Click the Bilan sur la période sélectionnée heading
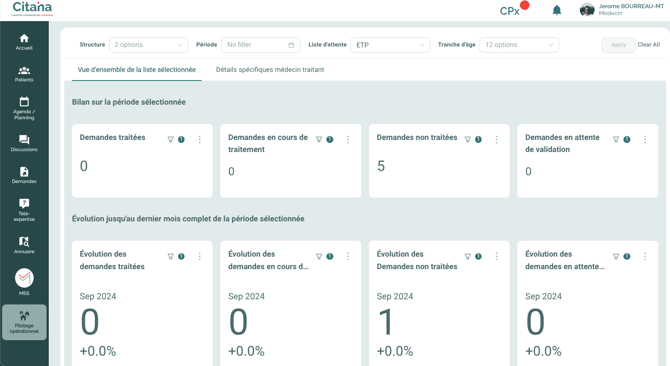Viewport: 670px width, 366px height. [x=129, y=102]
